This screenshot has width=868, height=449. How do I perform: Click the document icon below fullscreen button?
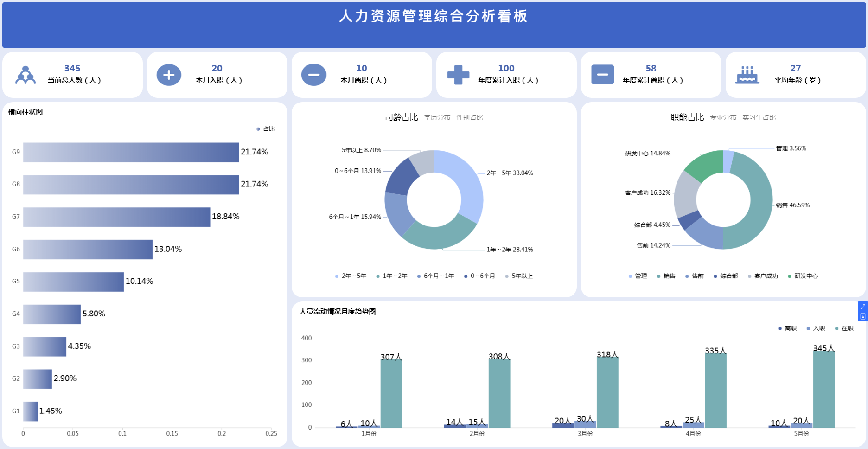point(862,316)
